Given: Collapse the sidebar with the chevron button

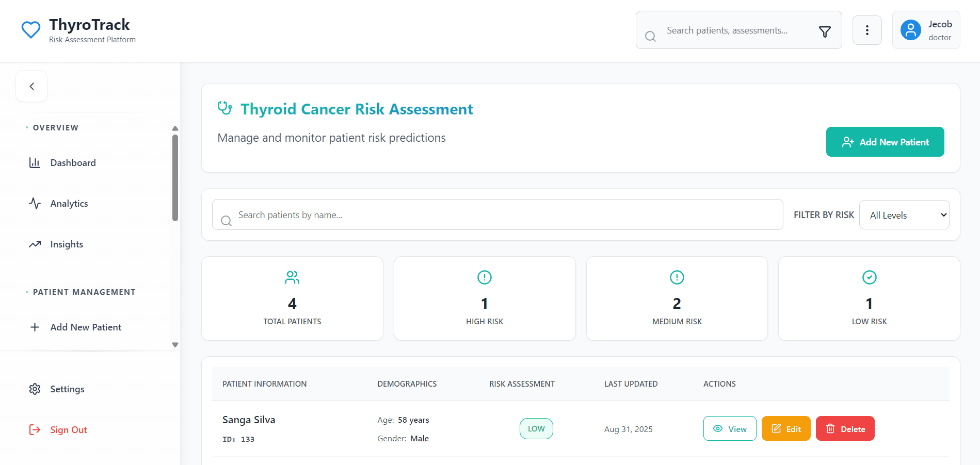Looking at the screenshot, I should (x=31, y=86).
